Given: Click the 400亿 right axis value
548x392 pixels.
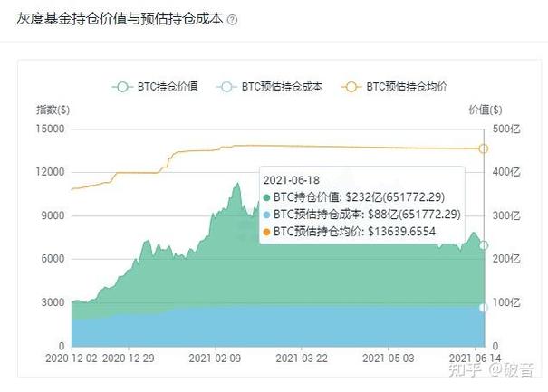Looking at the screenshot, I should (x=506, y=172).
